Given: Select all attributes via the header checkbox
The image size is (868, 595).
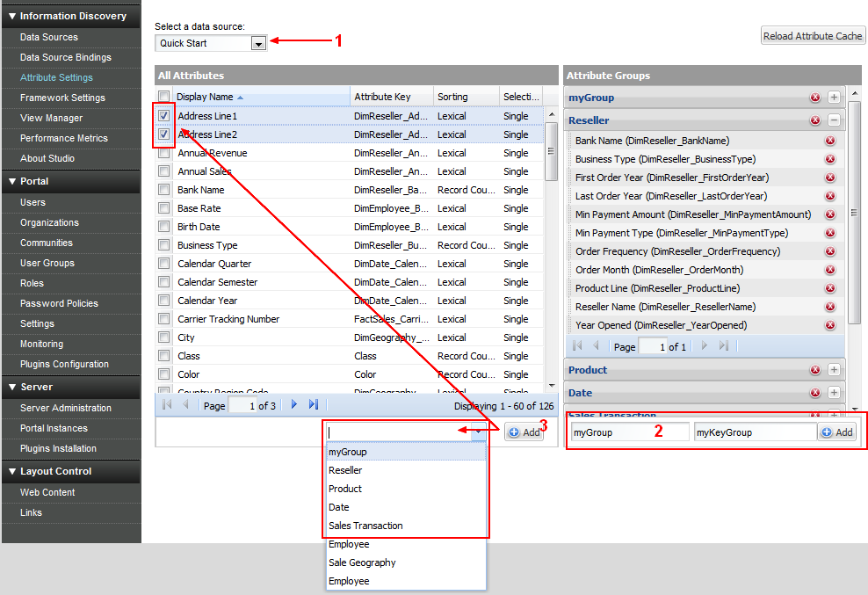Looking at the screenshot, I should [x=165, y=97].
